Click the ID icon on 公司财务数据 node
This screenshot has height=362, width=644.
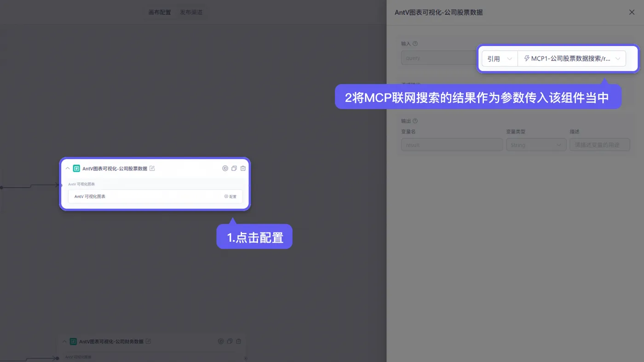coord(221,341)
